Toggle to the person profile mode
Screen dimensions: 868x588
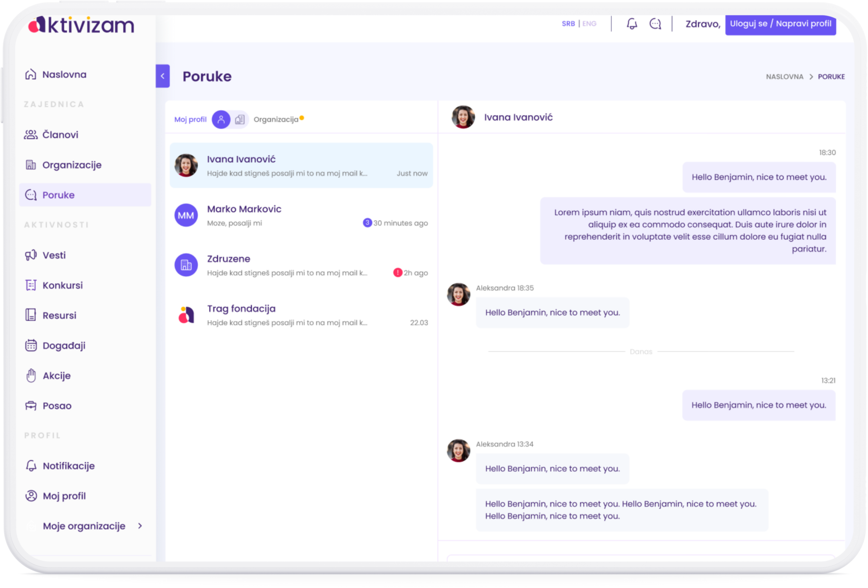221,120
